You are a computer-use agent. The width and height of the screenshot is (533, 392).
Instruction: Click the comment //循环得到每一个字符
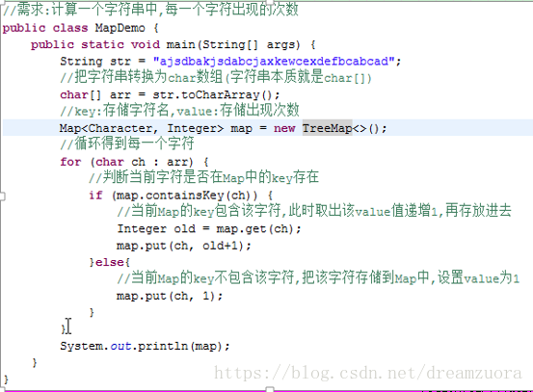click(127, 144)
